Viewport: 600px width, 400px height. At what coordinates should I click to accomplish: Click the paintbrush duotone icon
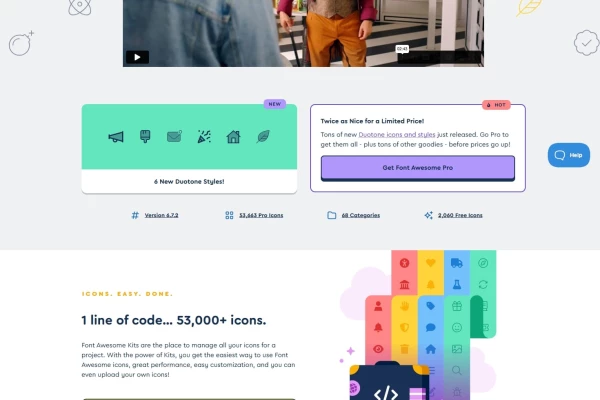(x=145, y=136)
